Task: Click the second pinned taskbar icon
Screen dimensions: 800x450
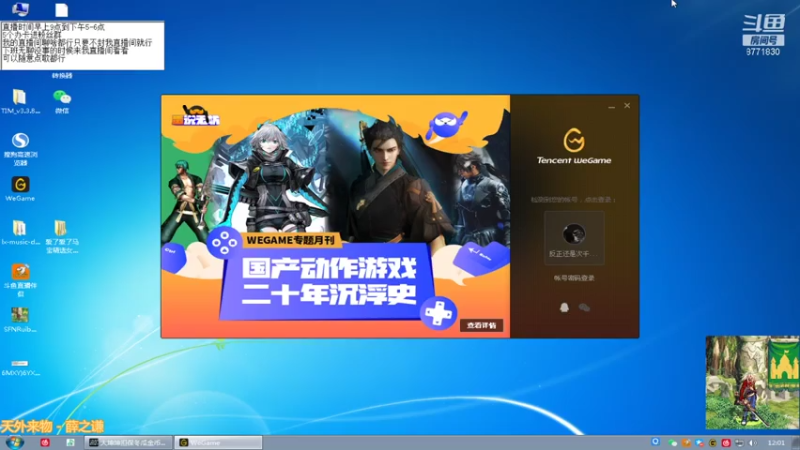Action: [70, 442]
